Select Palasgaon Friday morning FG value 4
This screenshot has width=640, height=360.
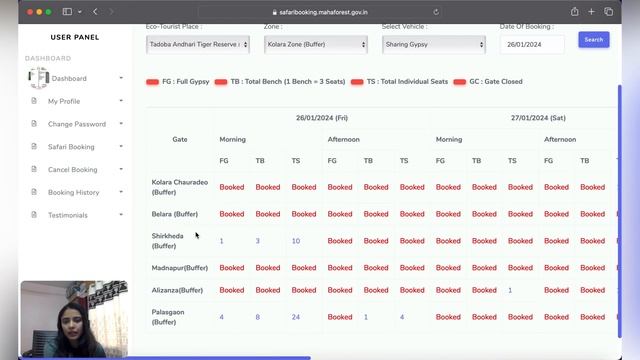point(222,317)
